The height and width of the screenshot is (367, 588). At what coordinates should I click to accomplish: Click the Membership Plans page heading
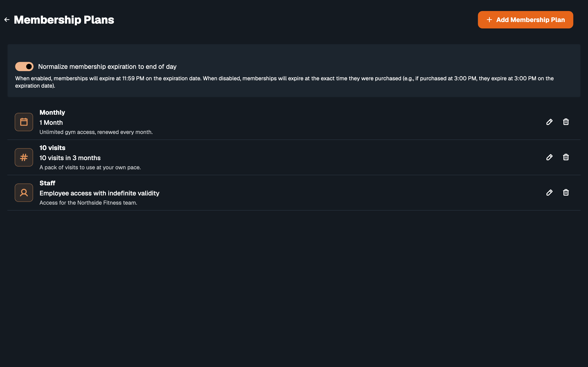point(64,20)
